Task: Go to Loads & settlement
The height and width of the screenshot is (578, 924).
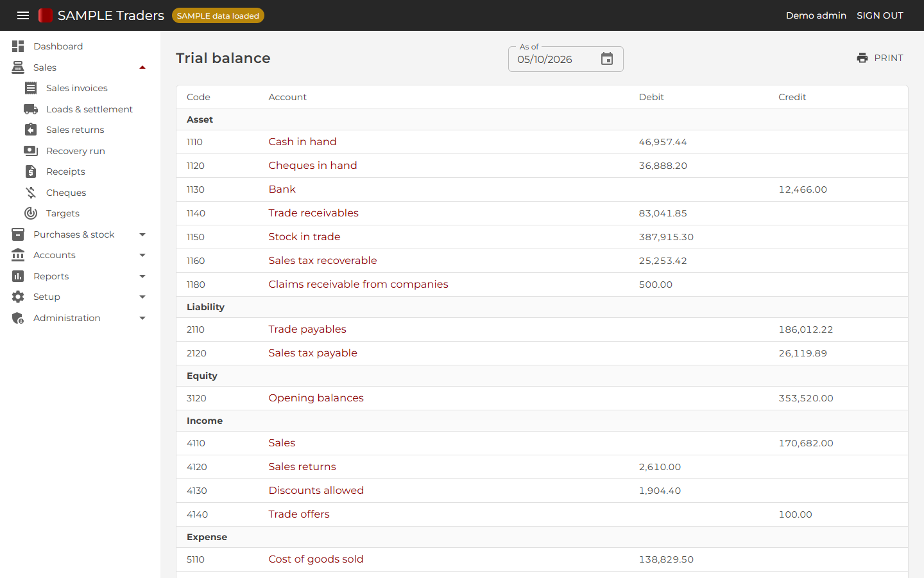Action: 90,109
